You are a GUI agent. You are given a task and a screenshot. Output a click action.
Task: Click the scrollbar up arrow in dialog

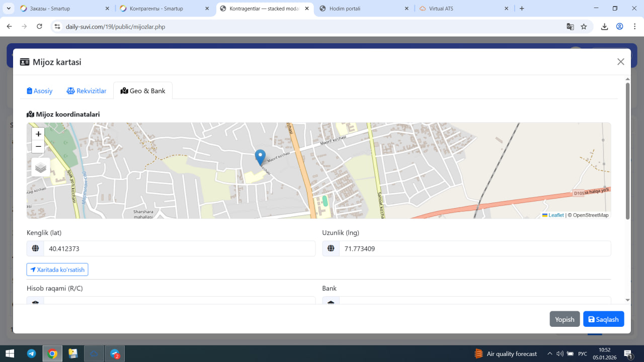pos(627,79)
